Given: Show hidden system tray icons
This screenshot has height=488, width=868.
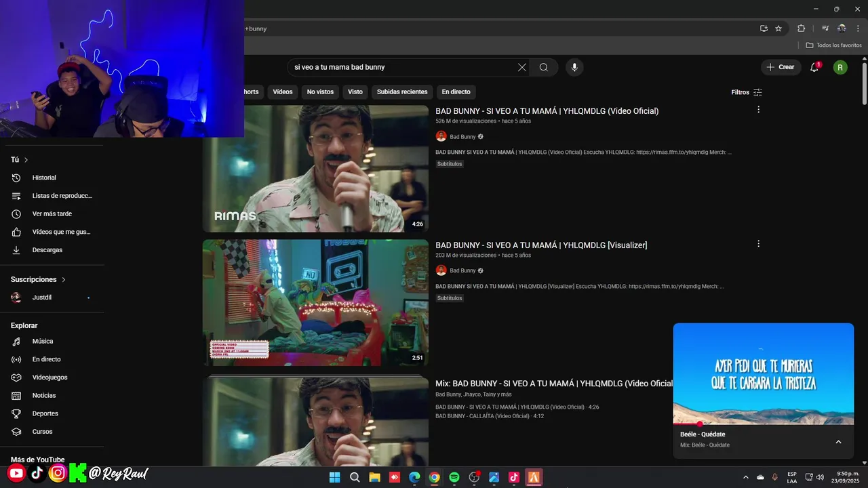Looking at the screenshot, I should coord(746,477).
